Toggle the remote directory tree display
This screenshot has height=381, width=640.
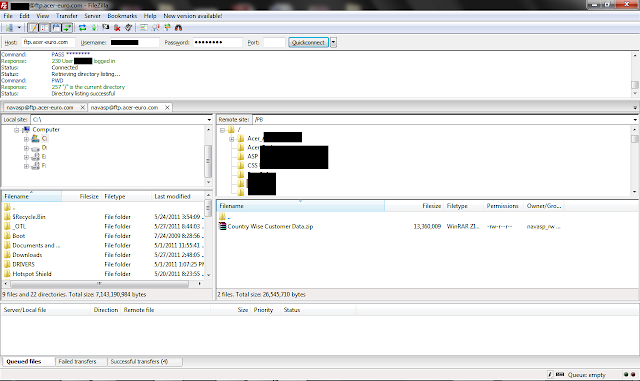(56, 28)
